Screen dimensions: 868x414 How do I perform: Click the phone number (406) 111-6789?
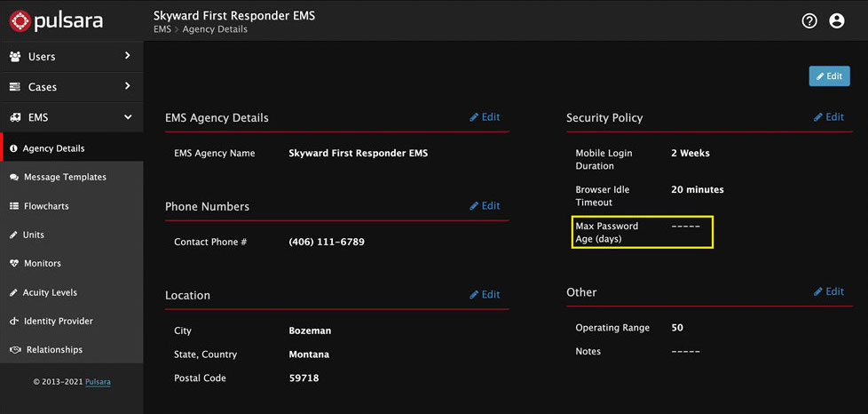click(327, 243)
